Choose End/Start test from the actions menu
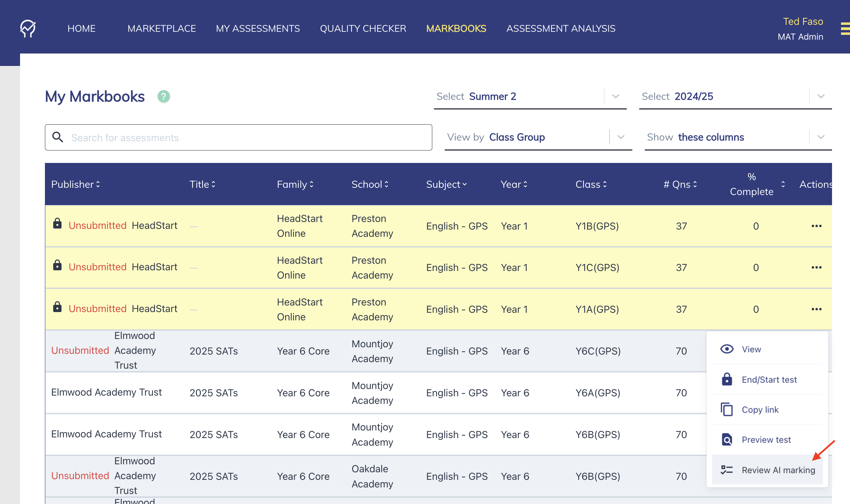Viewport: 850px width, 504px height. coord(767,379)
